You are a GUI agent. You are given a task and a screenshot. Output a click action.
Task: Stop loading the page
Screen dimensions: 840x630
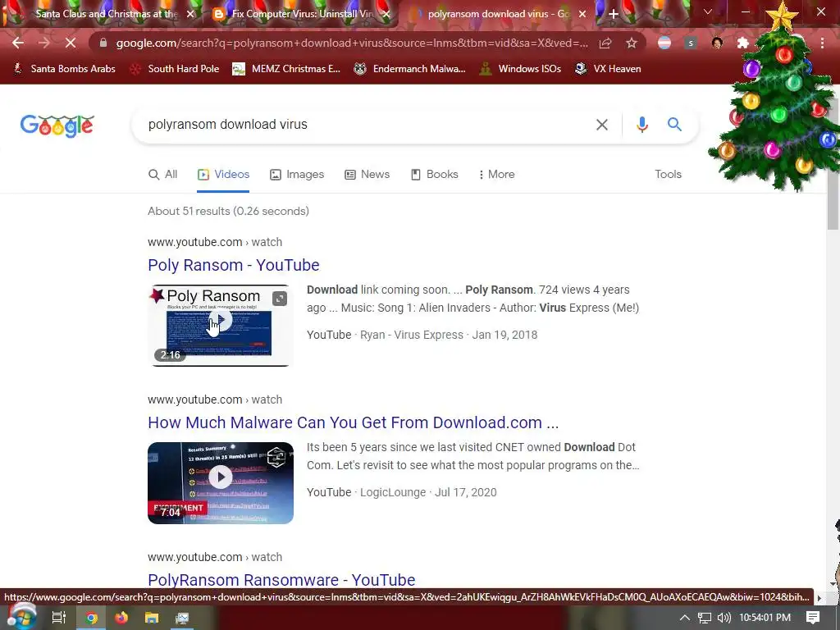point(71,43)
